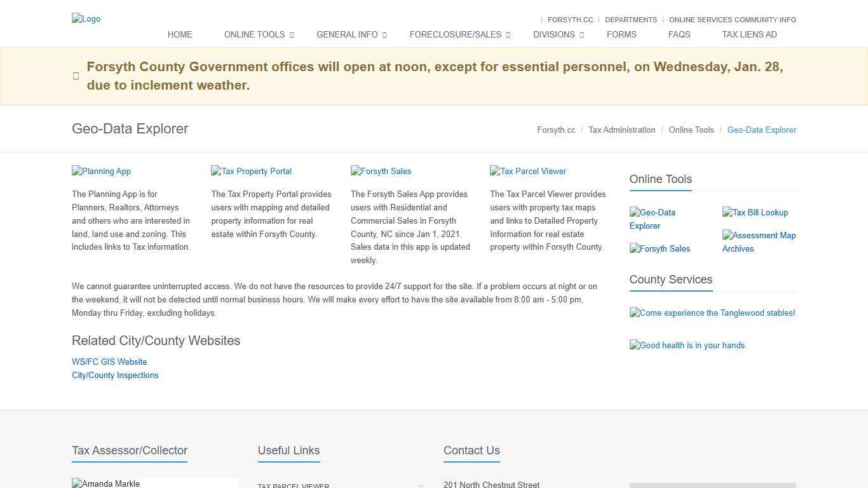Open the Planning App icon
The height and width of the screenshot is (488, 868).
[x=101, y=171]
